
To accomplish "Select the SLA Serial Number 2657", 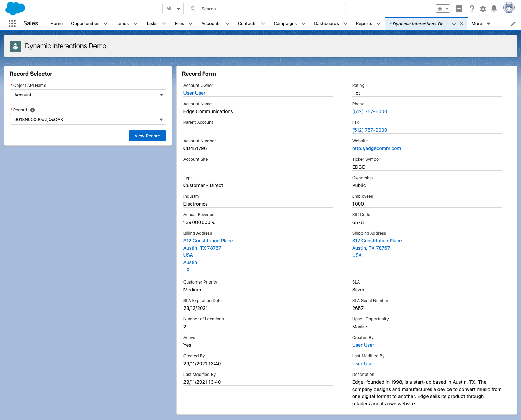I will tap(358, 308).
